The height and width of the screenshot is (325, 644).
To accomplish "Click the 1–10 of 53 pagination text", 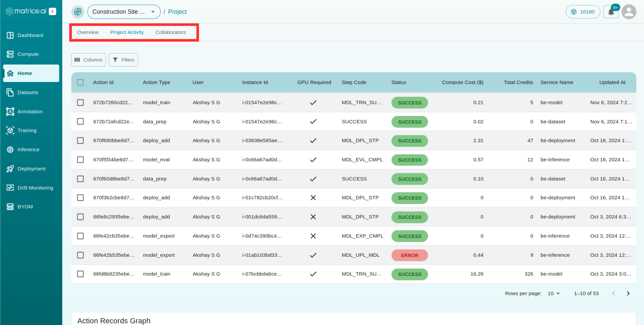I will 586,293.
